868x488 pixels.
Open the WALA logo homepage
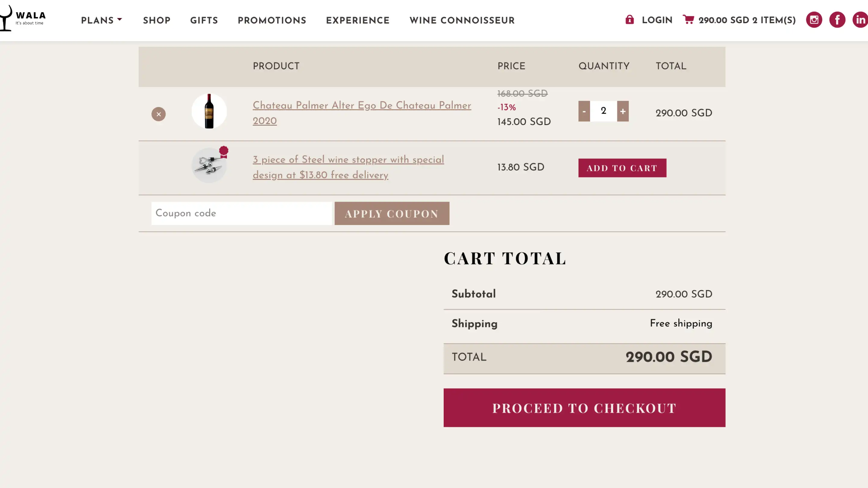[23, 18]
